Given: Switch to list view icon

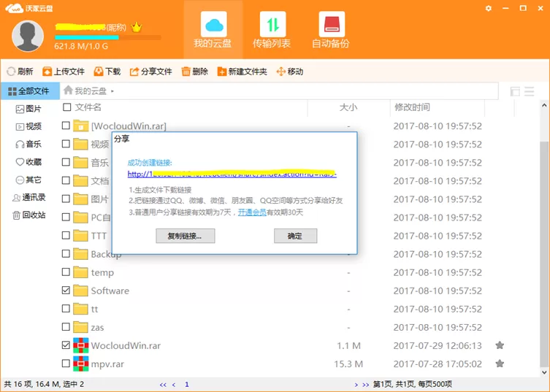Looking at the screenshot, I should point(530,91).
